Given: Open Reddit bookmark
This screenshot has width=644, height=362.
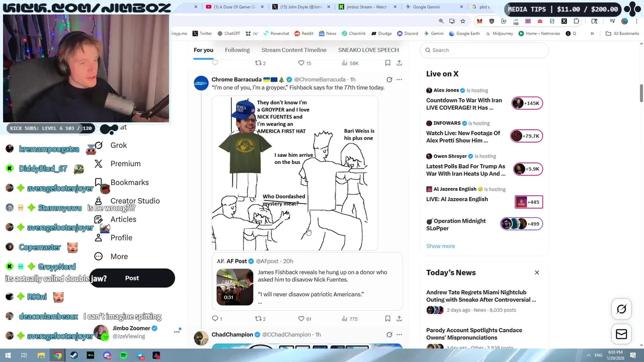Looking at the screenshot, I should pyautogui.click(x=303, y=34).
